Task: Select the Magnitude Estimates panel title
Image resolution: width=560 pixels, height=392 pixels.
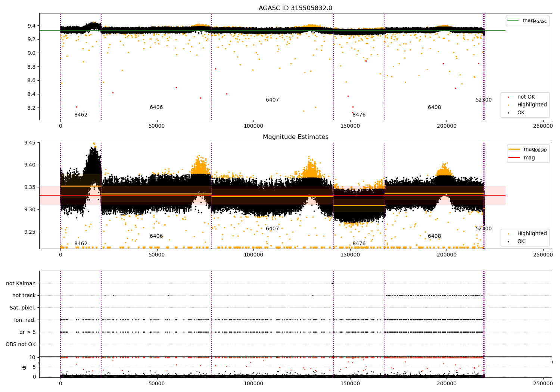Action: coord(295,137)
